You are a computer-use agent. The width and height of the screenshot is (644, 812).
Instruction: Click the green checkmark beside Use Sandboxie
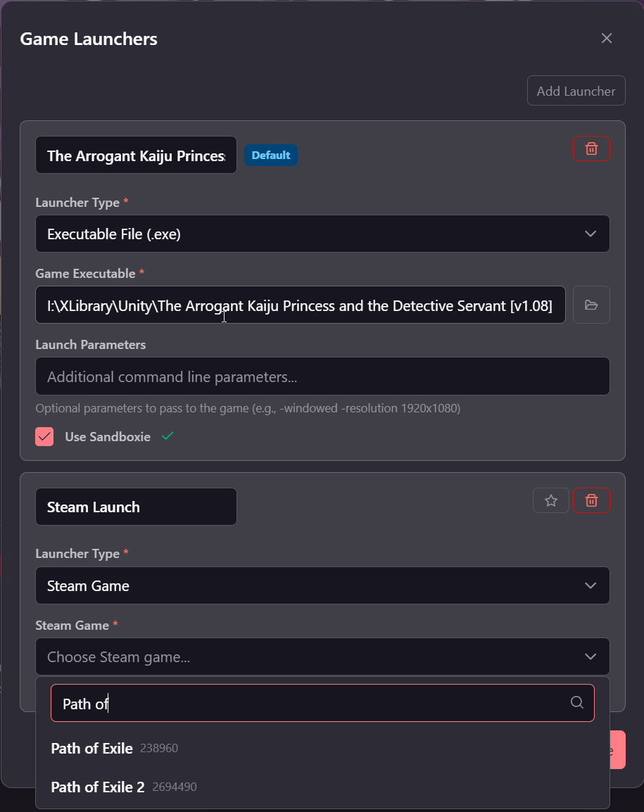(x=168, y=436)
